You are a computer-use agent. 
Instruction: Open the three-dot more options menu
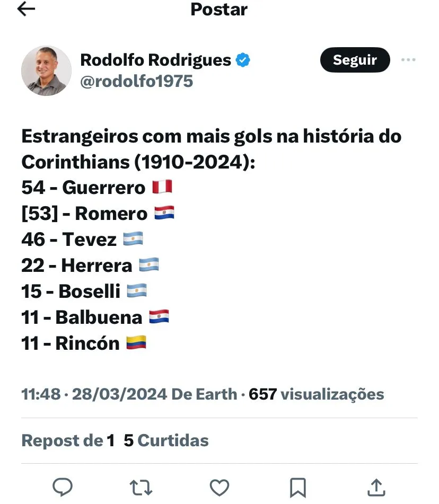point(408,60)
